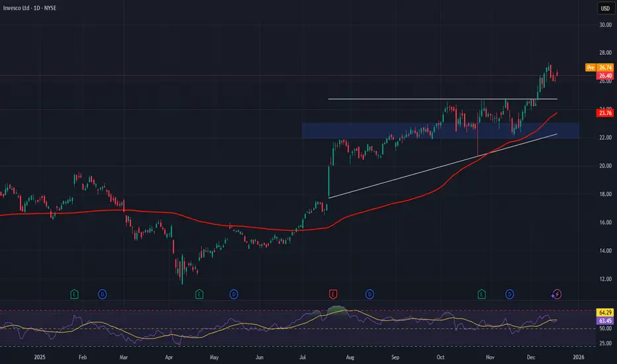
Task: Open the USD currency selector
Action: 605,8
